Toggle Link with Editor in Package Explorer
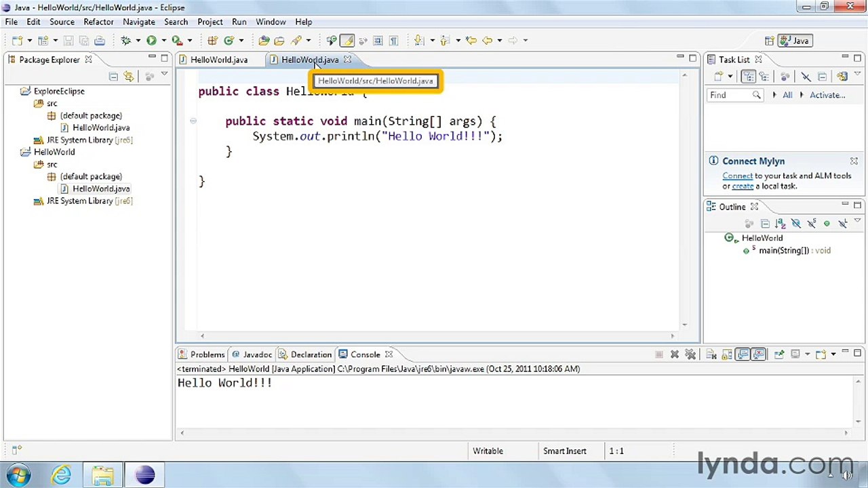The height and width of the screenshot is (488, 868). pyautogui.click(x=129, y=76)
